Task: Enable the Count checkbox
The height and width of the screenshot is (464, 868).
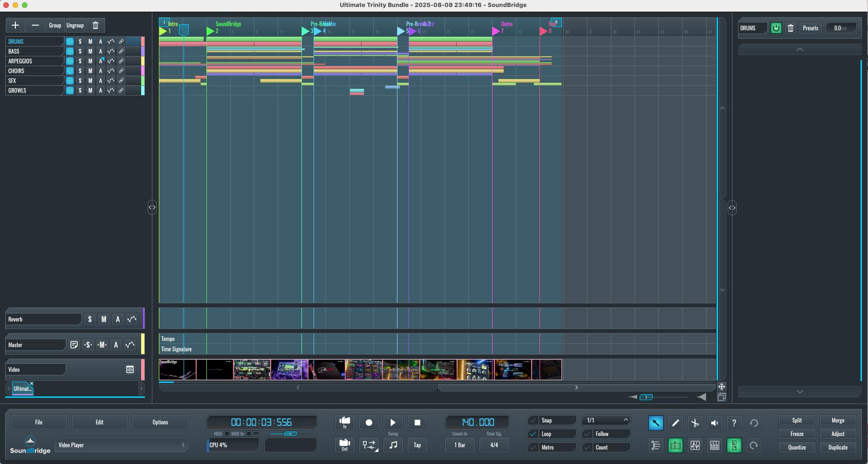Action: coord(587,447)
